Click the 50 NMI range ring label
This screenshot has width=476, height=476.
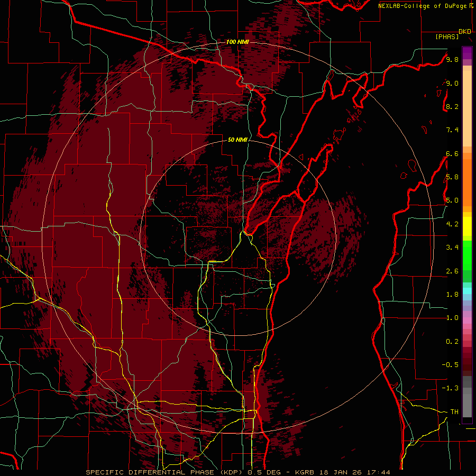237,140
